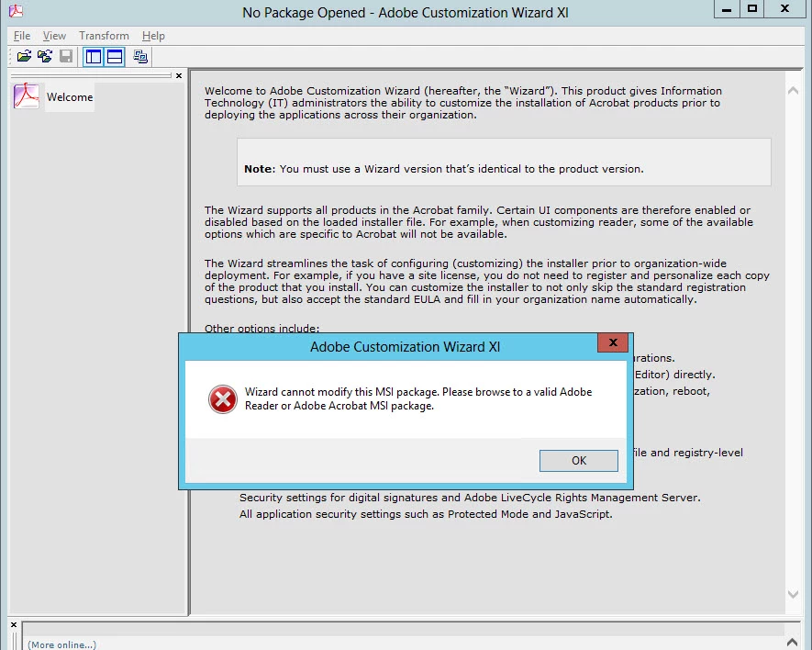Open the View menu

[54, 36]
